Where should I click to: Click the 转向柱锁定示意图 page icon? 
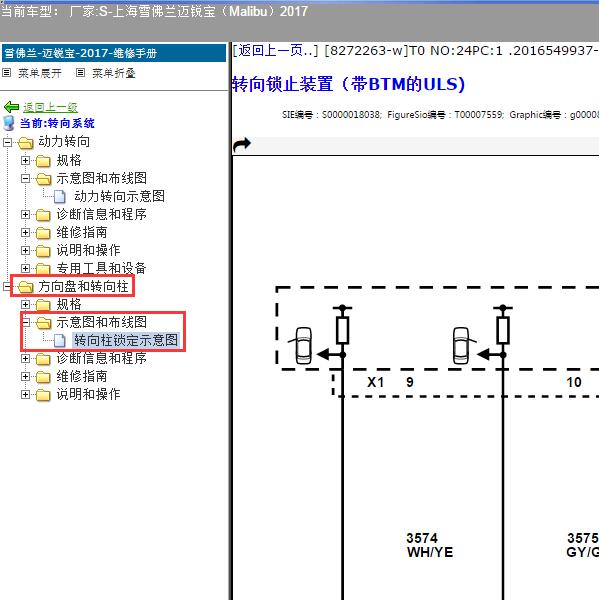pos(60,340)
